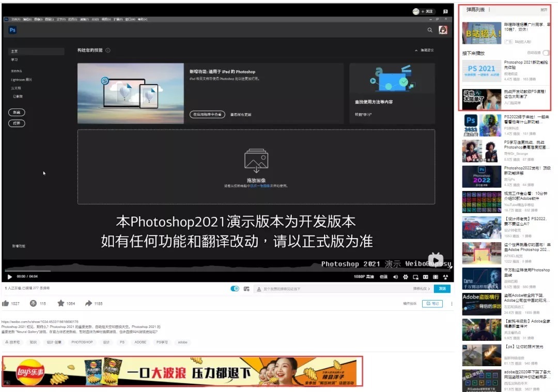Image resolution: width=558 pixels, height=392 pixels.
Task: Click the 发送 send danmaku button
Action: (x=442, y=289)
